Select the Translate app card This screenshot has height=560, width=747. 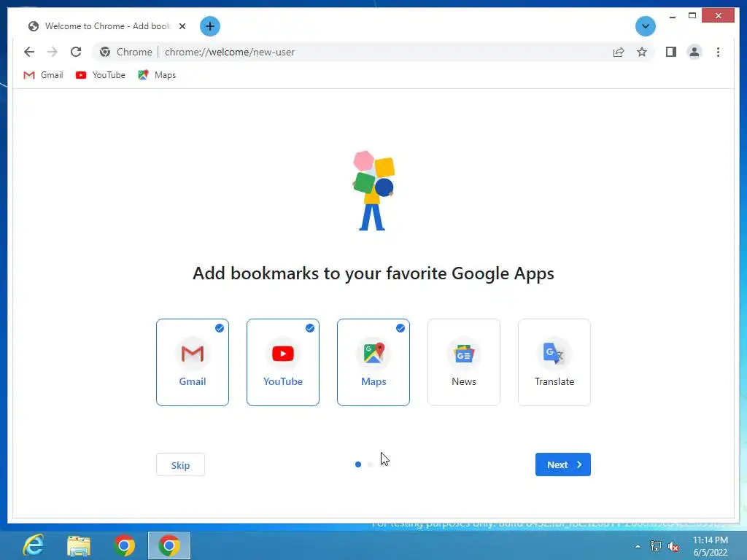tap(554, 362)
